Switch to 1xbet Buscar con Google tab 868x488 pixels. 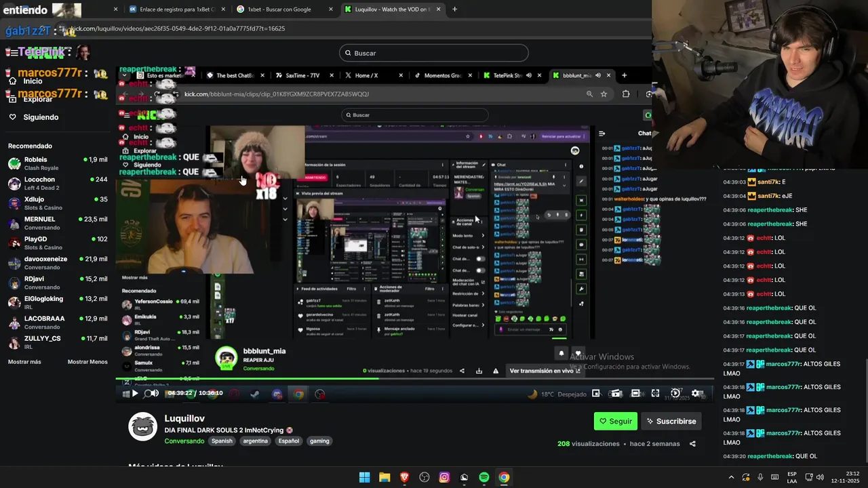click(285, 9)
